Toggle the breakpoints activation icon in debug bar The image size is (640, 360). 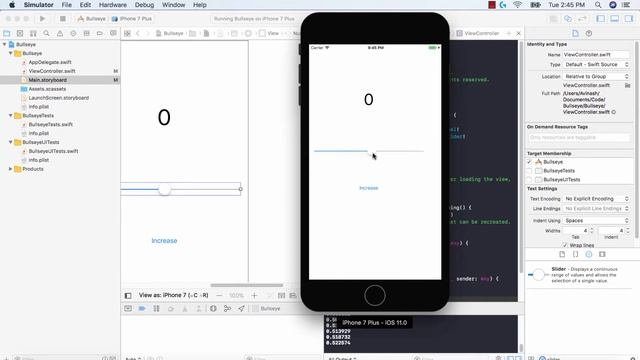tap(142, 309)
